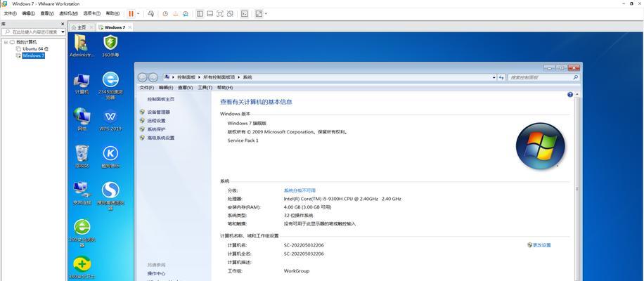Close the Windows 7 tab
Viewport: 644px width, 281px height.
[x=130, y=27]
